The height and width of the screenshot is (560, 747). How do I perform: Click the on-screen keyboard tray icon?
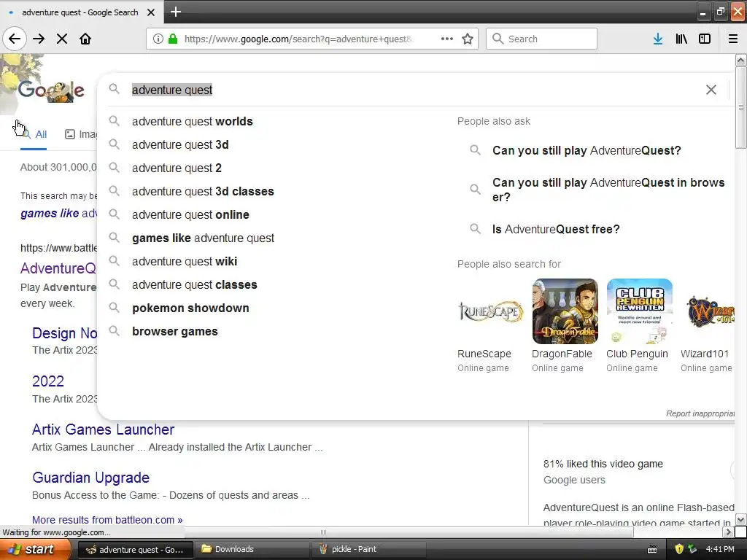tap(651, 550)
